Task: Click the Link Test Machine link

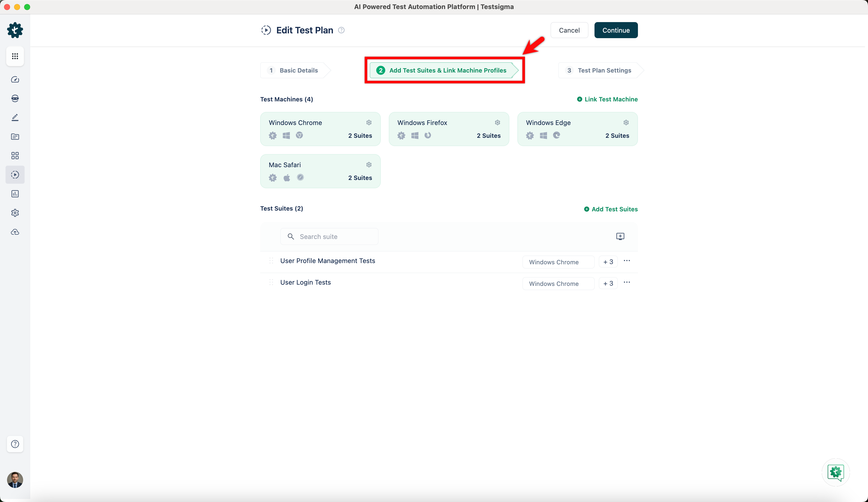Action: (607, 99)
